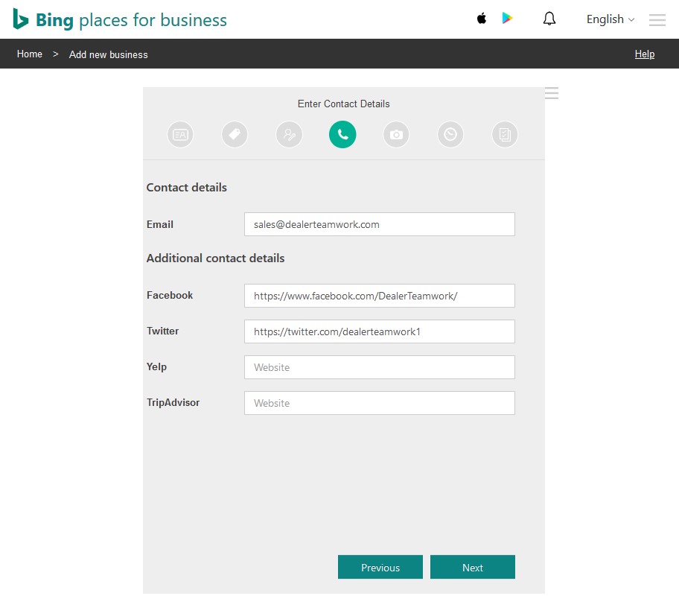Viewport: 679px width, 616px height.
Task: Open the Google Play store icon
Action: click(x=507, y=18)
